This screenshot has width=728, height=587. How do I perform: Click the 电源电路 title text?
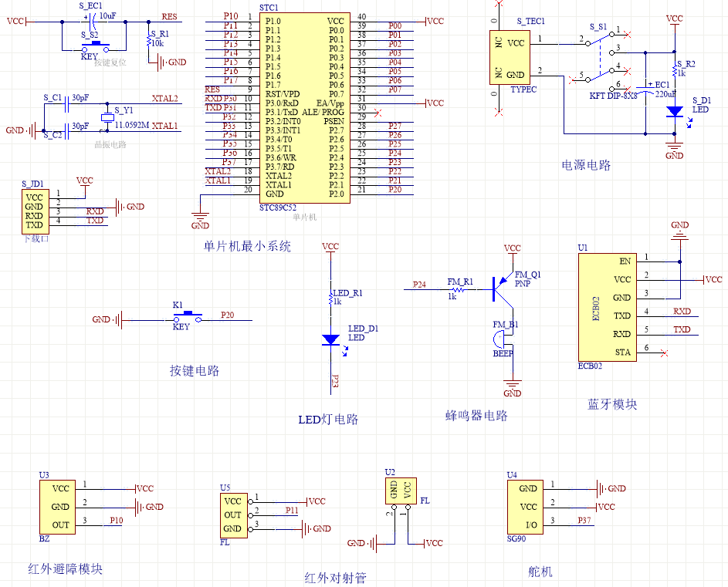[586, 165]
